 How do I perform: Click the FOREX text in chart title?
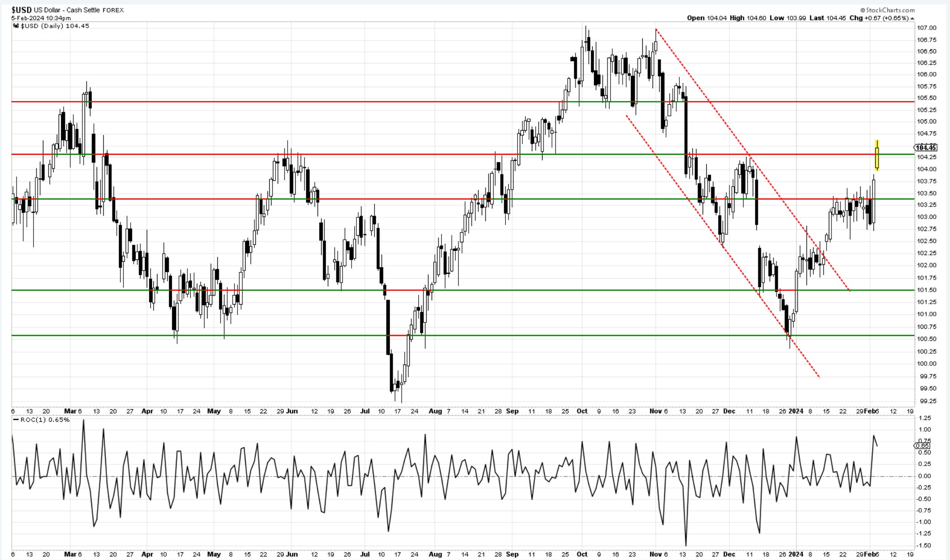coord(113,10)
